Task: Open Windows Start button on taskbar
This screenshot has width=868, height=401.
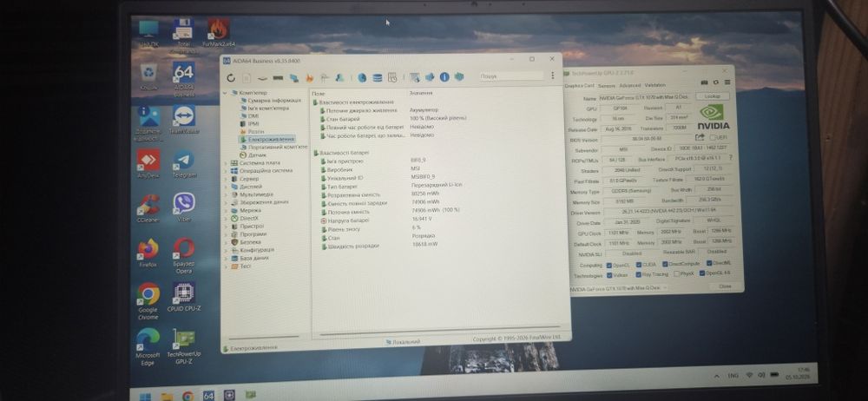Action: 145,396
